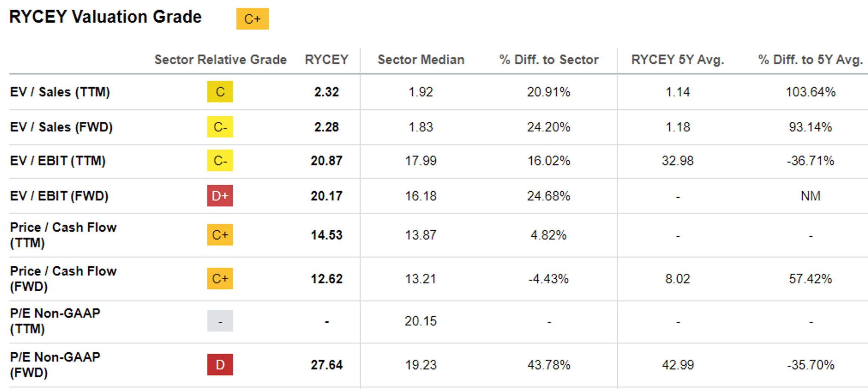
Task: Click the C- grade badge for EV / Sales (FWD)
Action: (x=220, y=127)
